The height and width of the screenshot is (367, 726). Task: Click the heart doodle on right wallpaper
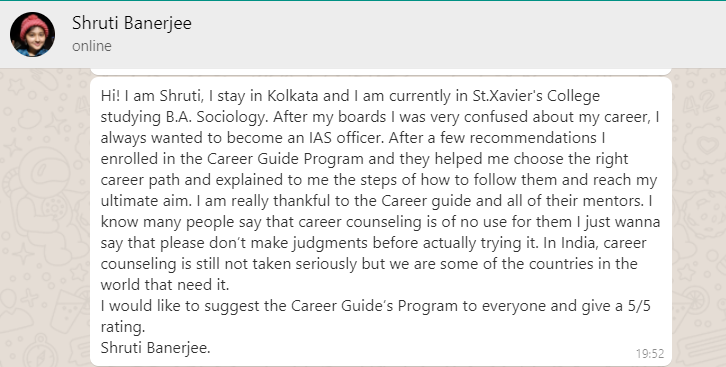708,146
